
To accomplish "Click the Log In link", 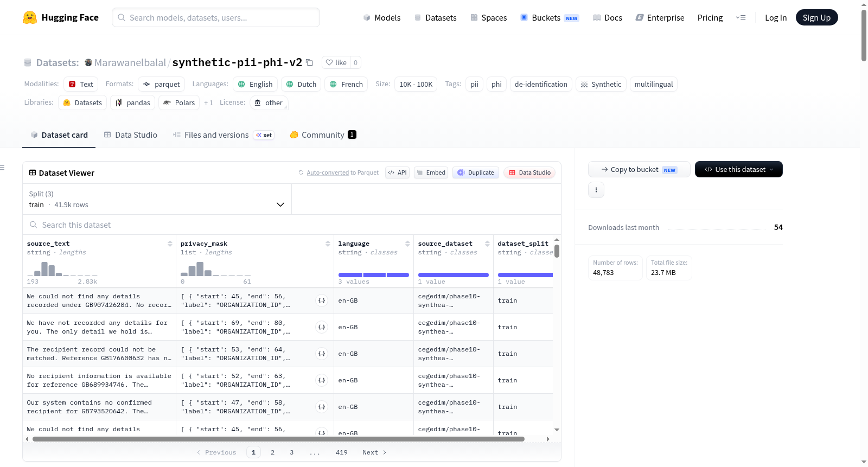I will [x=776, y=17].
